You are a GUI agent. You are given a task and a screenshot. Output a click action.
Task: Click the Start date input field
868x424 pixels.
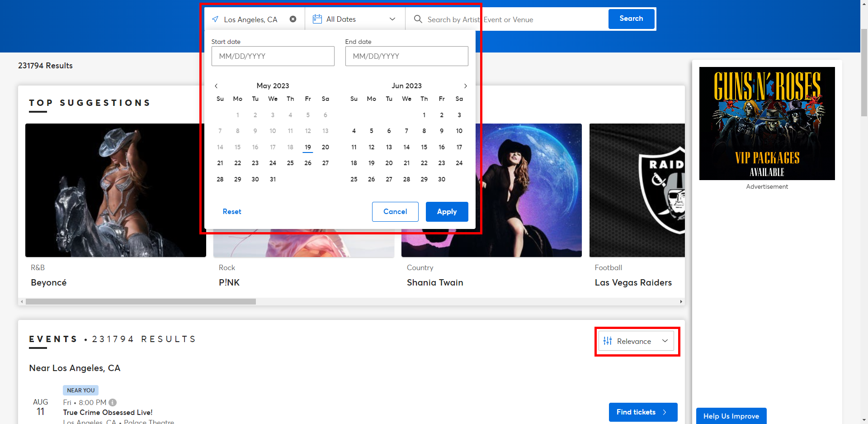[273, 56]
